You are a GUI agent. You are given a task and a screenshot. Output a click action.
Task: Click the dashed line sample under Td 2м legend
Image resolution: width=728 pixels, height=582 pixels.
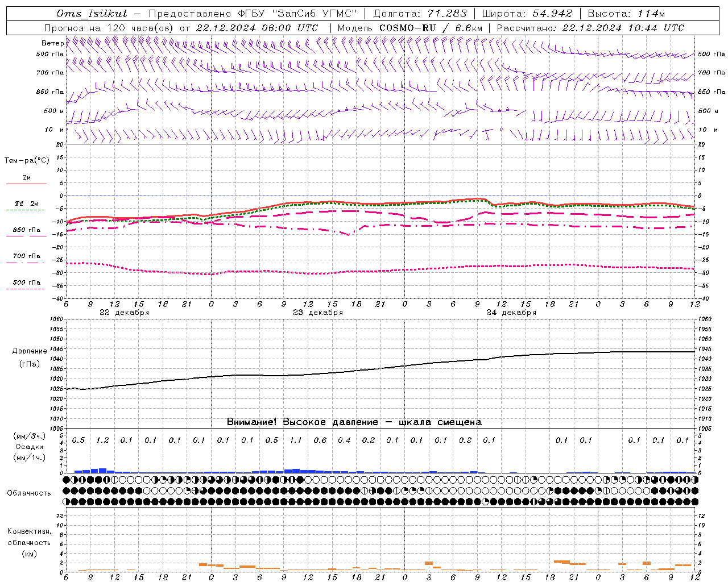(x=26, y=210)
